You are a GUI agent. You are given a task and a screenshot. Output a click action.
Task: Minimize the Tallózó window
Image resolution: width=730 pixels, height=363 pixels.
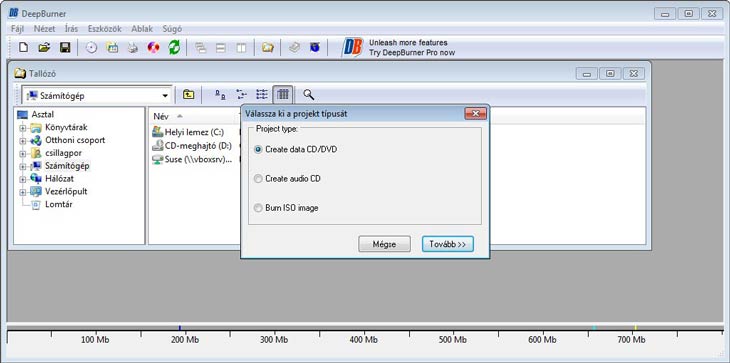[x=587, y=74]
